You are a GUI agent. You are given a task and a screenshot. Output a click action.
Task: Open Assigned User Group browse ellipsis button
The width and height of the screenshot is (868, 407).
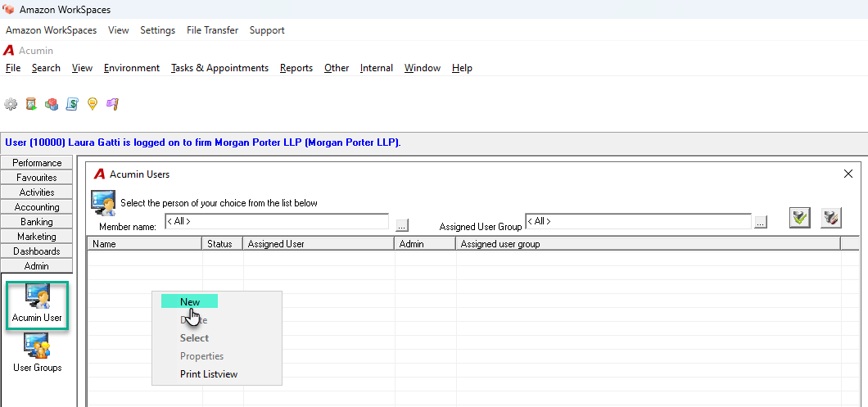(x=761, y=222)
